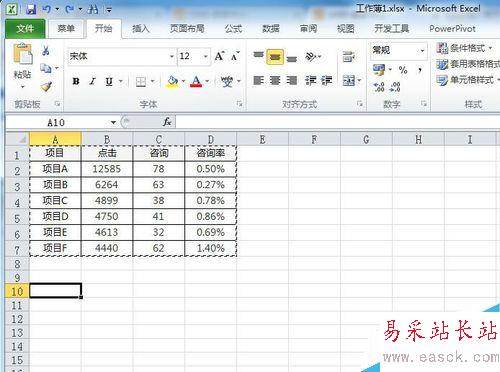Toggle Middle Align icon
Image resolution: width=500 pixels, height=372 pixels.
click(x=275, y=57)
